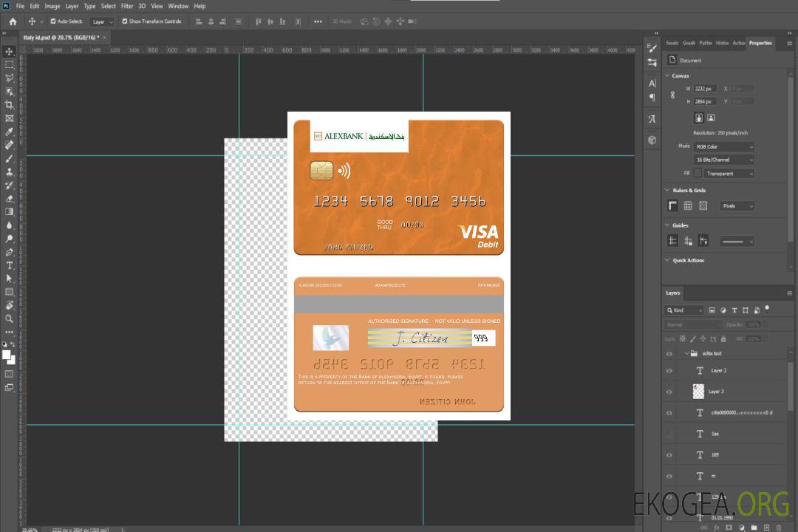Hide Layer 2 via its eye icon
Screen dimensions: 798x532
(x=669, y=371)
